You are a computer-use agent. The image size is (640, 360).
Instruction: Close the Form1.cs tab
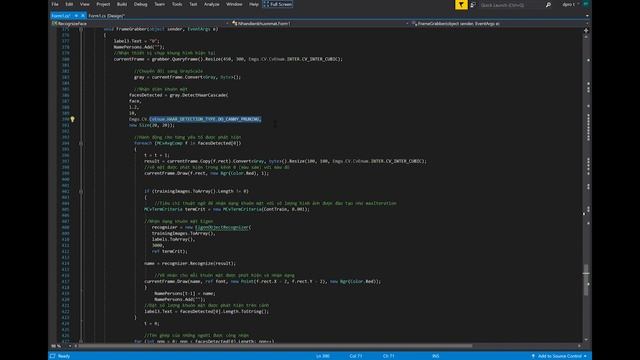82,16
